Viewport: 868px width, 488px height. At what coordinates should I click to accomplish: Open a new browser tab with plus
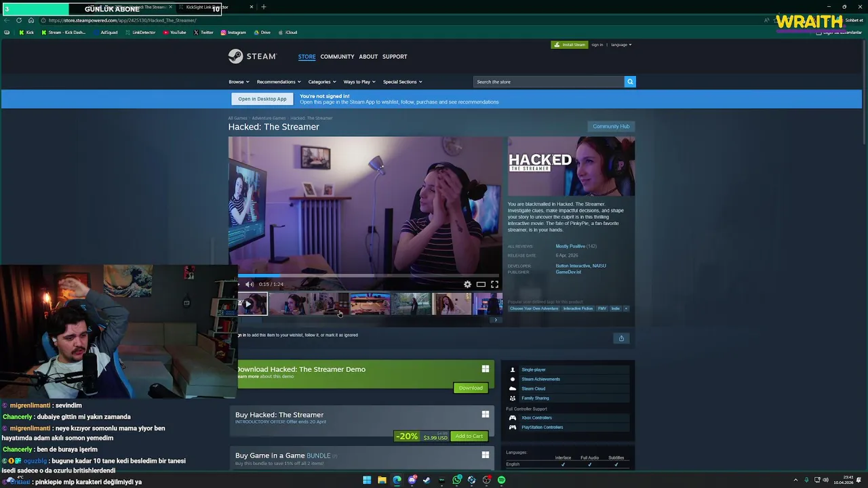tap(264, 7)
